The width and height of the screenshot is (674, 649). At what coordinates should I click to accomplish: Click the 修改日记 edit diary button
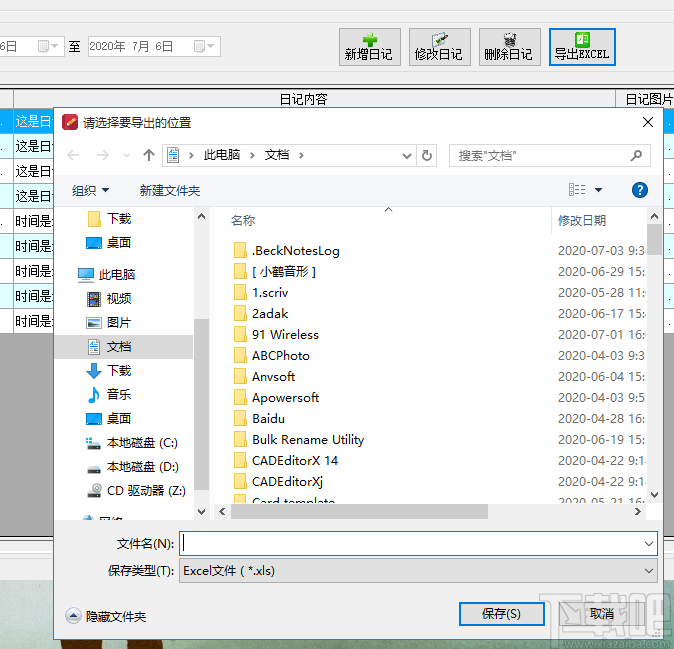(x=440, y=47)
